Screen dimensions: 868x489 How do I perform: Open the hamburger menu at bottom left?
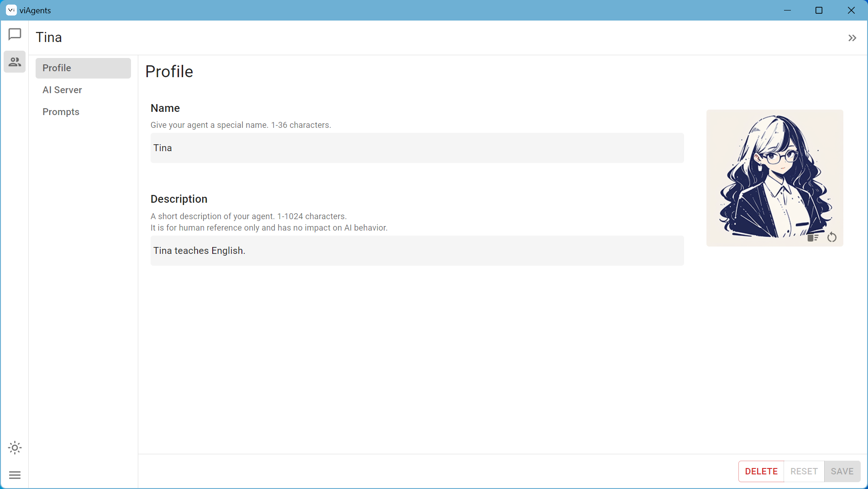click(x=15, y=475)
